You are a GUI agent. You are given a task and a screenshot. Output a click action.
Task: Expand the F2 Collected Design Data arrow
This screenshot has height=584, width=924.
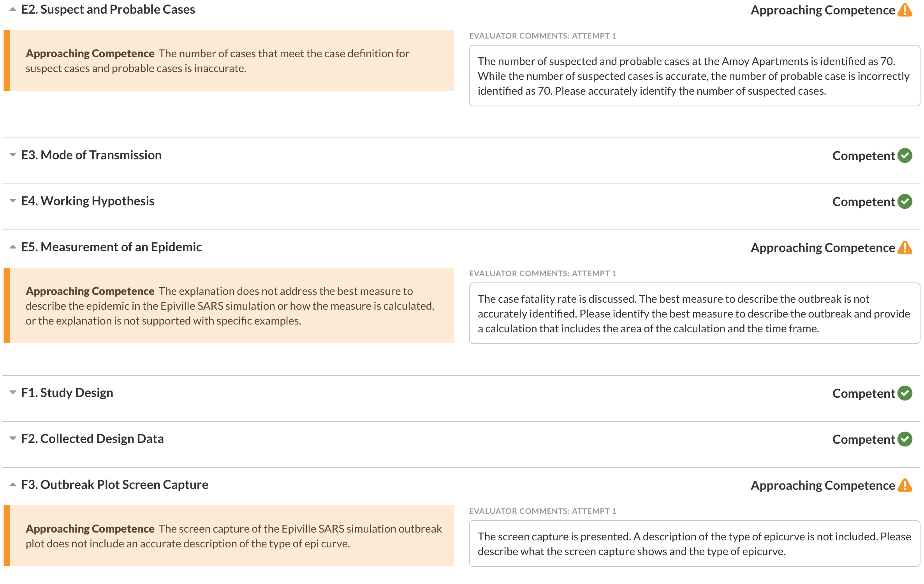[x=13, y=439]
